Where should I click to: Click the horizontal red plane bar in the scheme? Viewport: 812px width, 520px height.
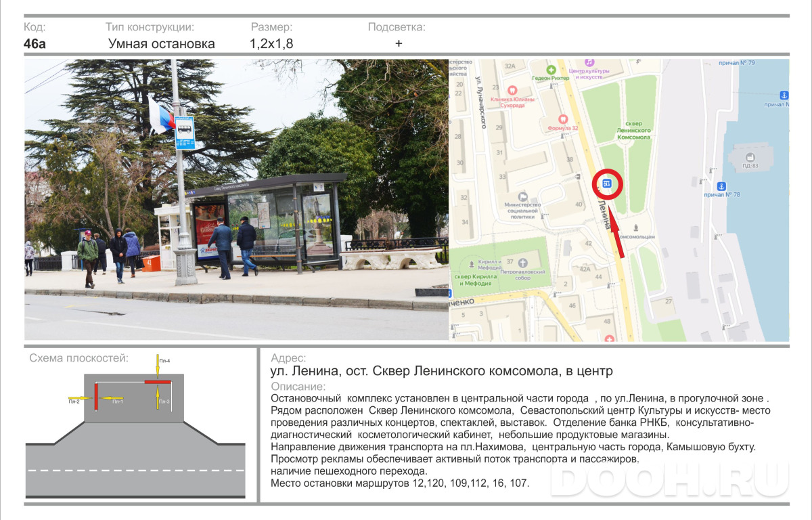pos(157,383)
